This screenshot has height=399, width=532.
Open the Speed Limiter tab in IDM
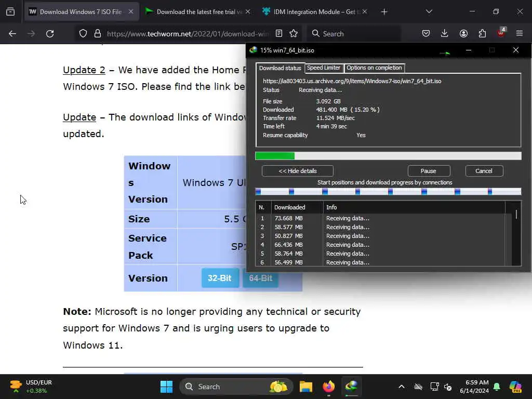[x=324, y=68]
